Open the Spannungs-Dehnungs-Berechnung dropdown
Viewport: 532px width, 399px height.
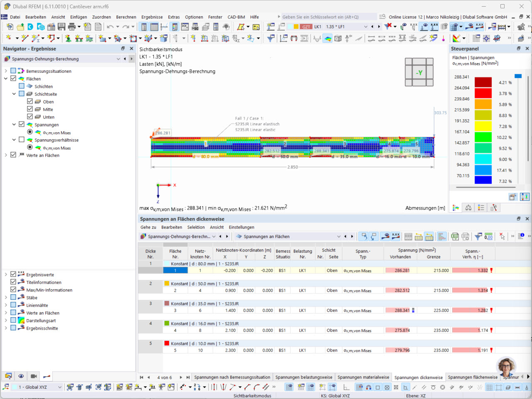coord(118,59)
